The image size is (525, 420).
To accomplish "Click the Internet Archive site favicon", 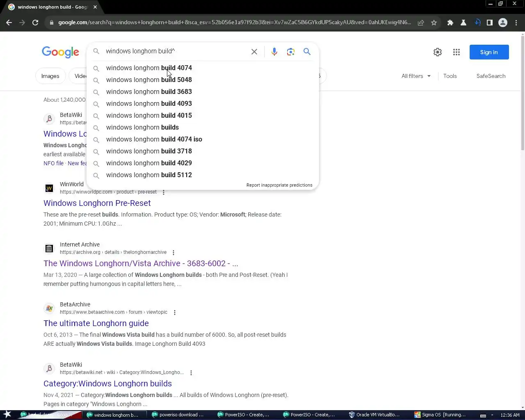I will [49, 249].
